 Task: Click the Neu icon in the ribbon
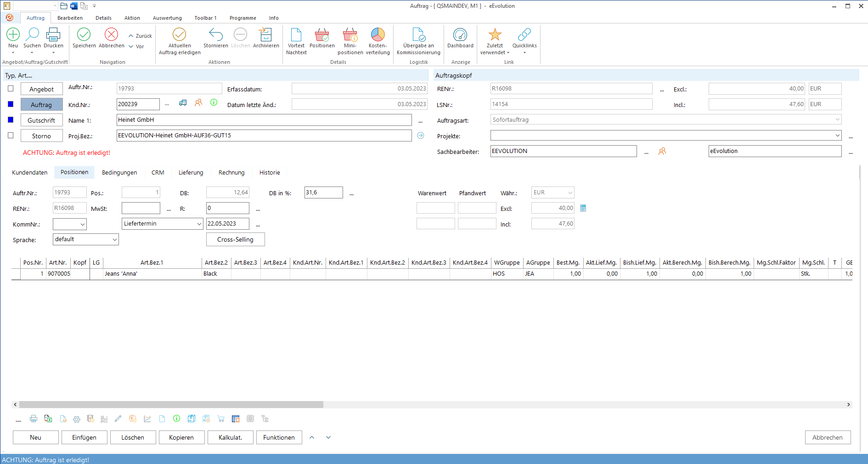pos(13,34)
